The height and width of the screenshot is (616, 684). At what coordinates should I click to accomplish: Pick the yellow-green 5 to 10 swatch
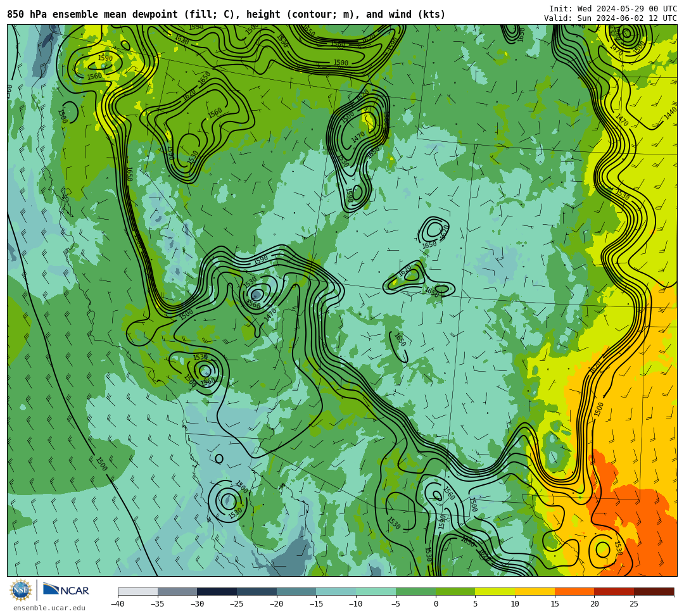tap(495, 591)
